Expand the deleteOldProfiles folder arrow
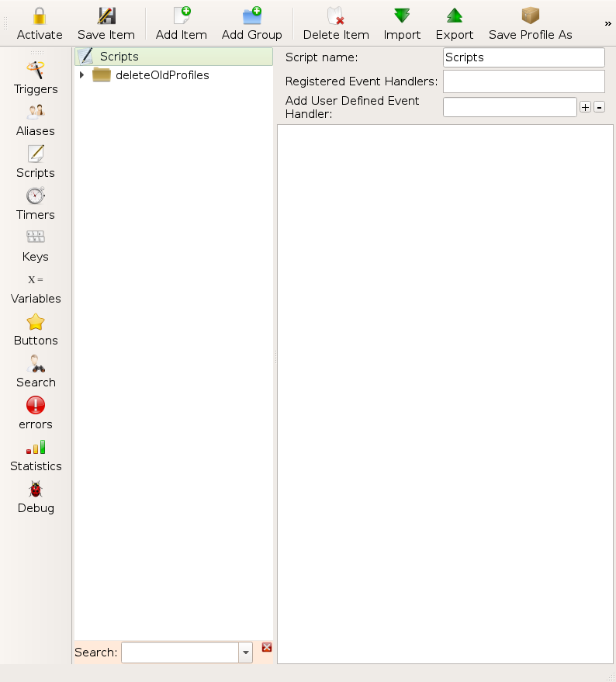 (81, 74)
